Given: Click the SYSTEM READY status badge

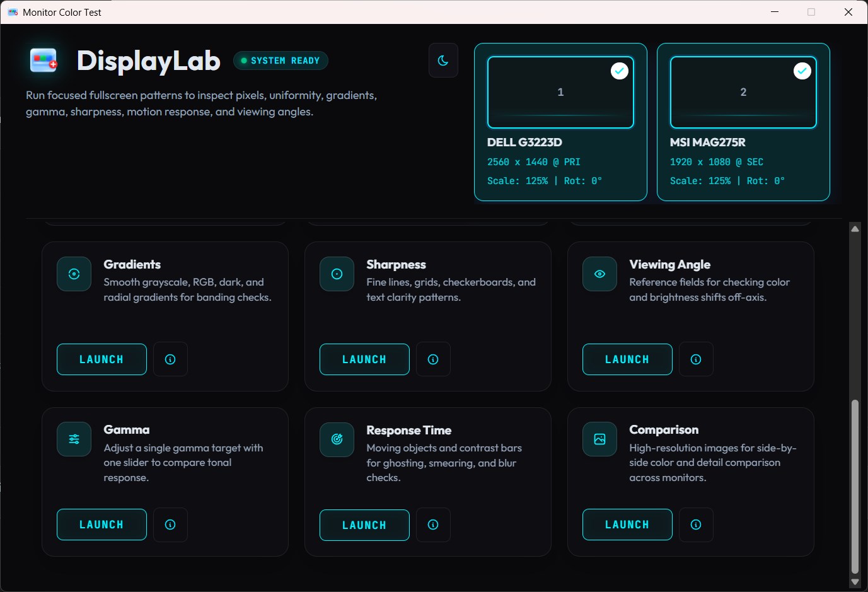Looking at the screenshot, I should (x=281, y=61).
